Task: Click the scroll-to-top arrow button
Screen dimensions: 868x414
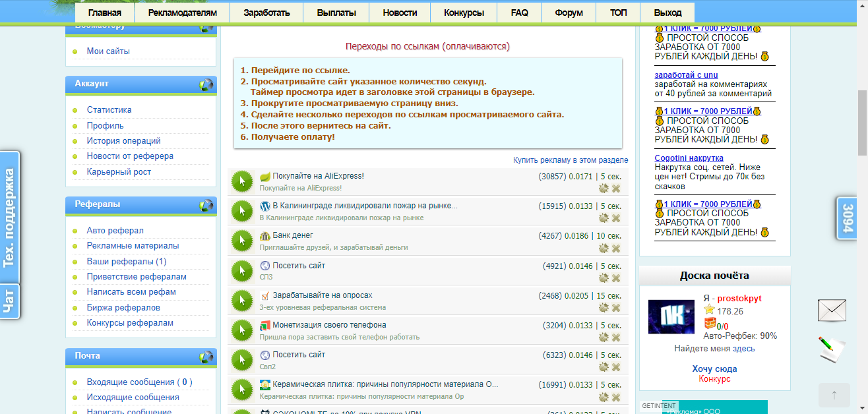Action: coord(834,395)
